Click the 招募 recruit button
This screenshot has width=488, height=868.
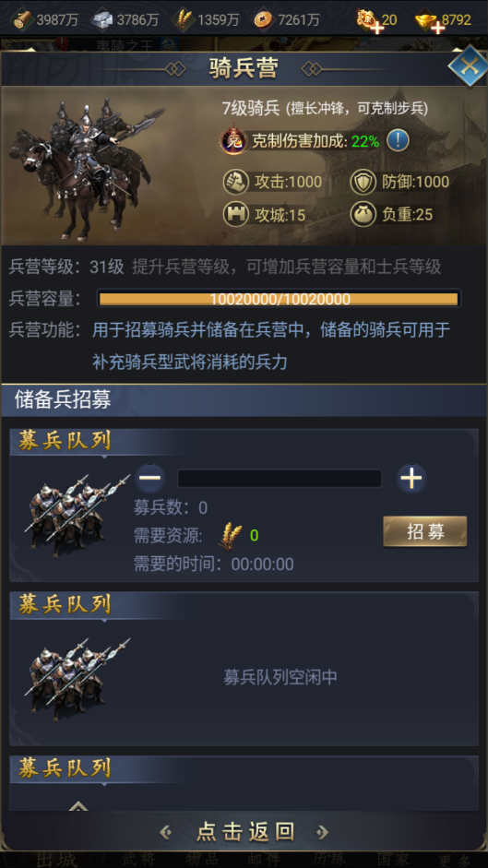click(x=425, y=531)
